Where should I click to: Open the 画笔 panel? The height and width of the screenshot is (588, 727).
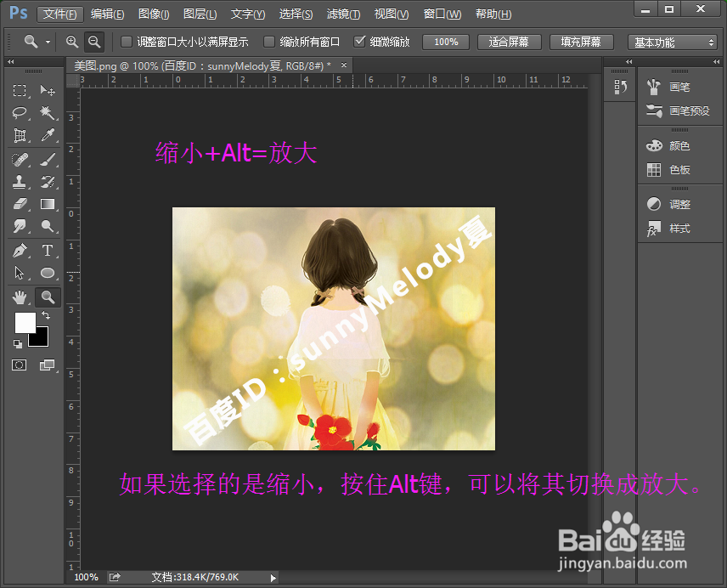[x=668, y=87]
